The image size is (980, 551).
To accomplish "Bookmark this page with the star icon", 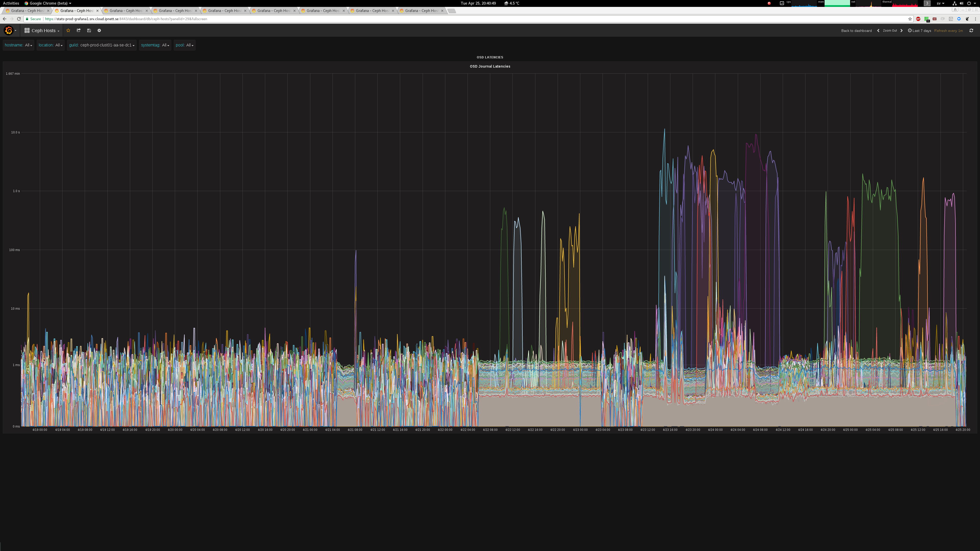I will point(910,19).
